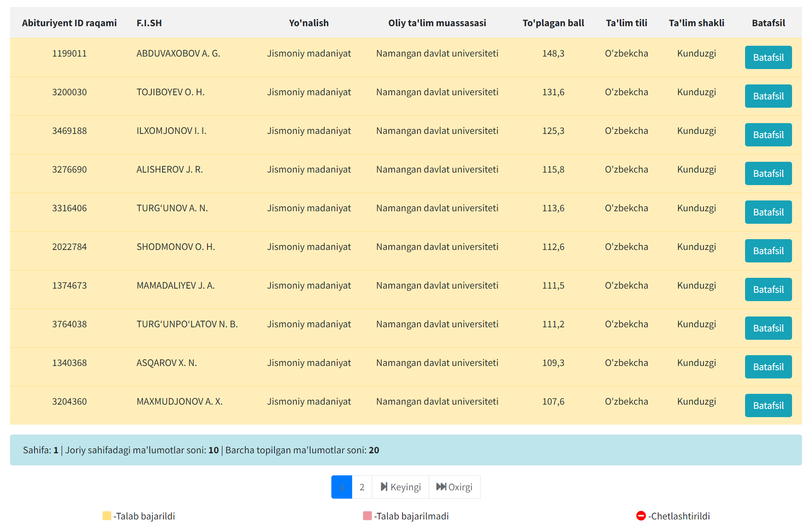This screenshot has width=812, height=529.
Task: Open Batafsil for TURG'UNPO'LATOV N. B.
Action: coord(768,328)
